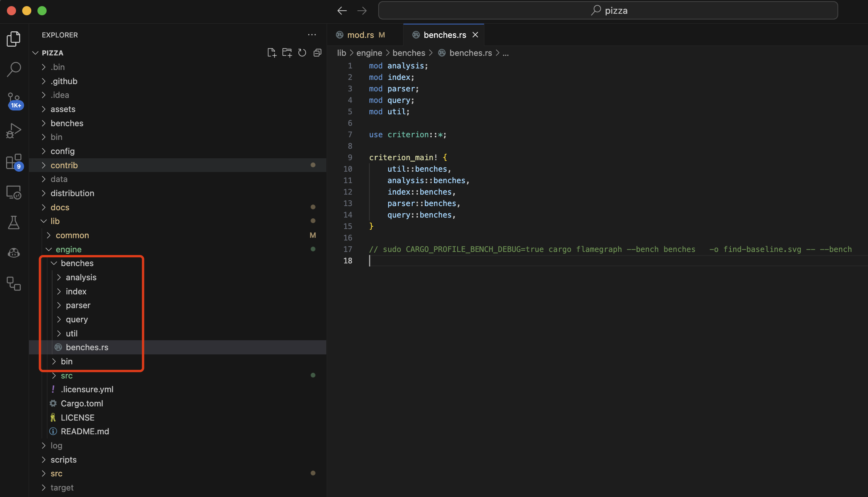
Task: Open the Testing flask view
Action: 14,222
